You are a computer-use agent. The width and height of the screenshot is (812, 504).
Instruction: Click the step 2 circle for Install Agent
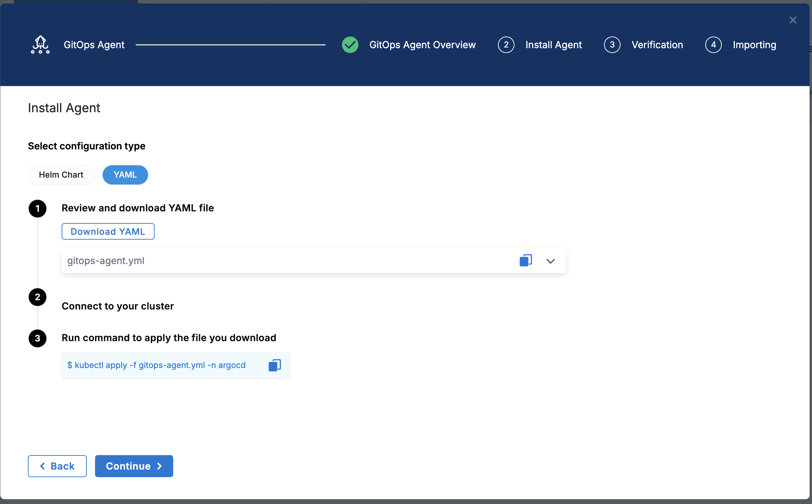click(x=506, y=45)
